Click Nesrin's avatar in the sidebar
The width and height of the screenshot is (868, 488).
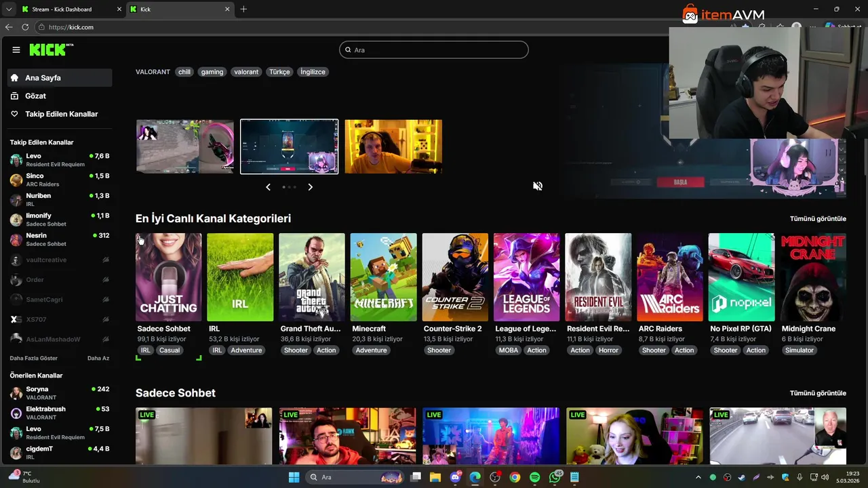tap(16, 239)
